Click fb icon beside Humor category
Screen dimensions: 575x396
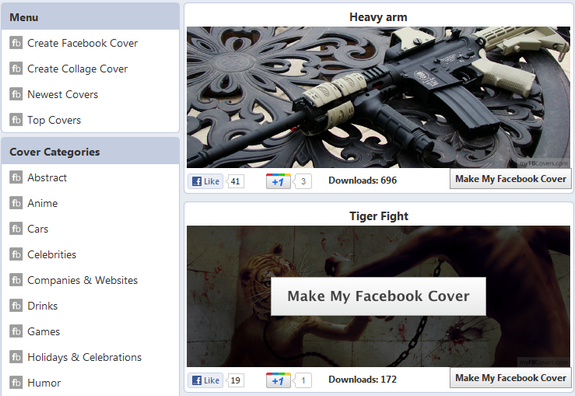[16, 383]
